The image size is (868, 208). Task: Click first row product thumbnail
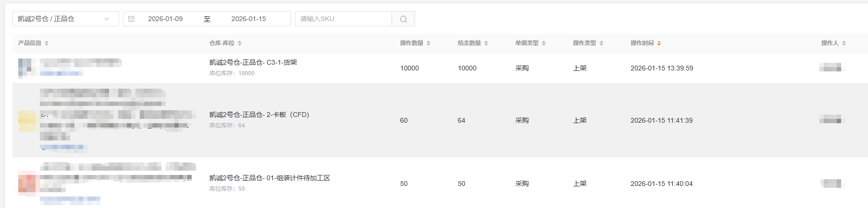click(x=26, y=68)
